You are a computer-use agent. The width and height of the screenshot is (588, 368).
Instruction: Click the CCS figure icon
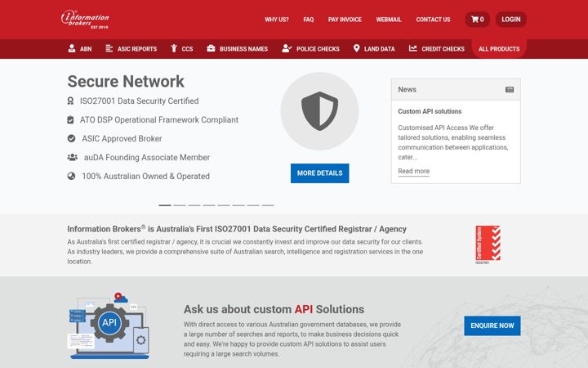tap(174, 48)
